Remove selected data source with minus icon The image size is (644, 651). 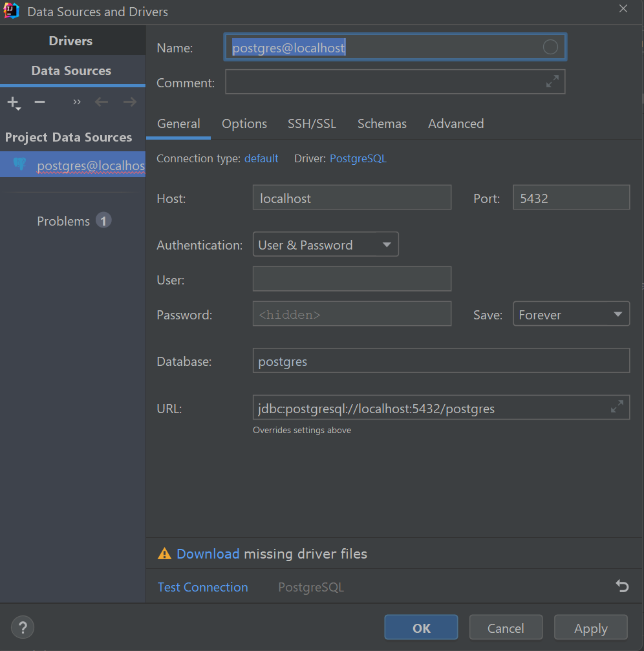pyautogui.click(x=39, y=101)
